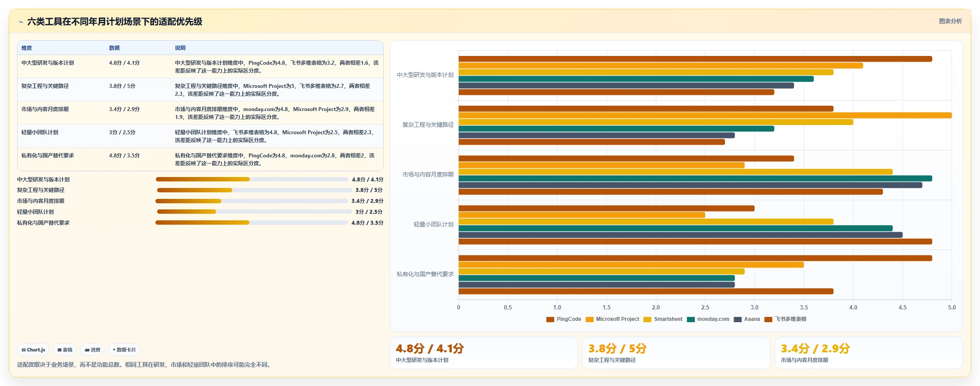Viewport: 980px width, 386px height.
Task: Open the 3.8分 / 5分 data card
Action: (x=676, y=353)
